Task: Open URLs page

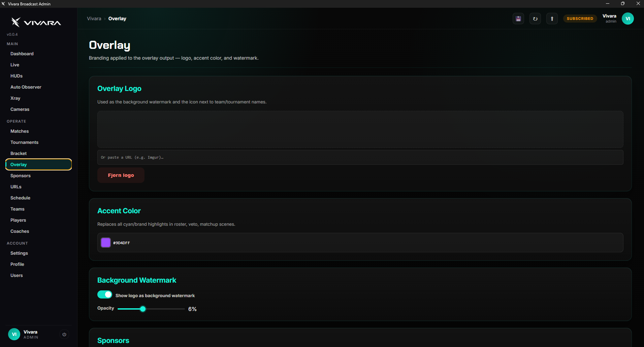Action: point(39,187)
